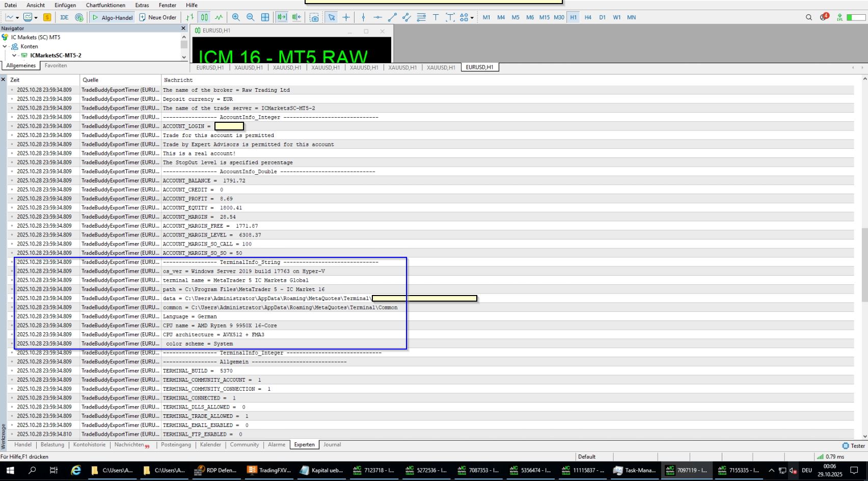The width and height of the screenshot is (868, 481).
Task: Open the Extras menu
Action: [x=142, y=5]
